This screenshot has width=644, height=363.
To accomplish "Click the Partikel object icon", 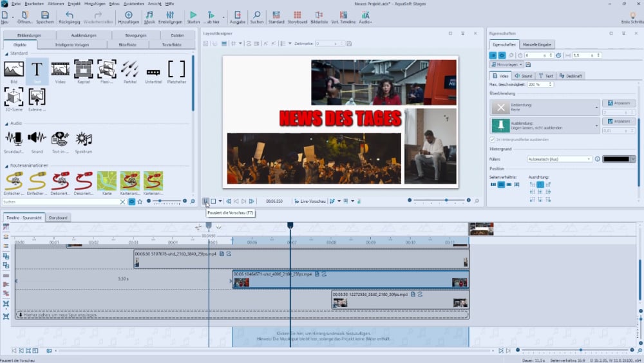I will tap(129, 70).
